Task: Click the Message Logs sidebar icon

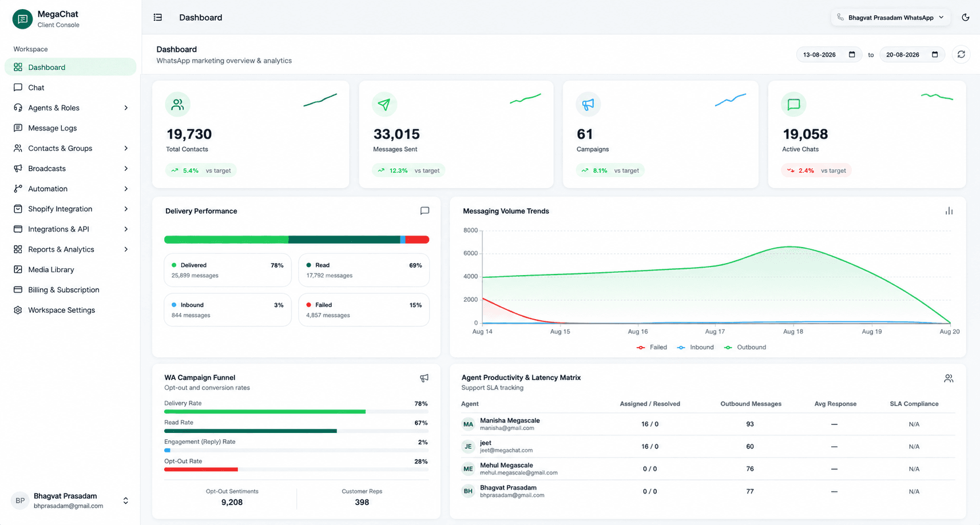Action: point(18,128)
